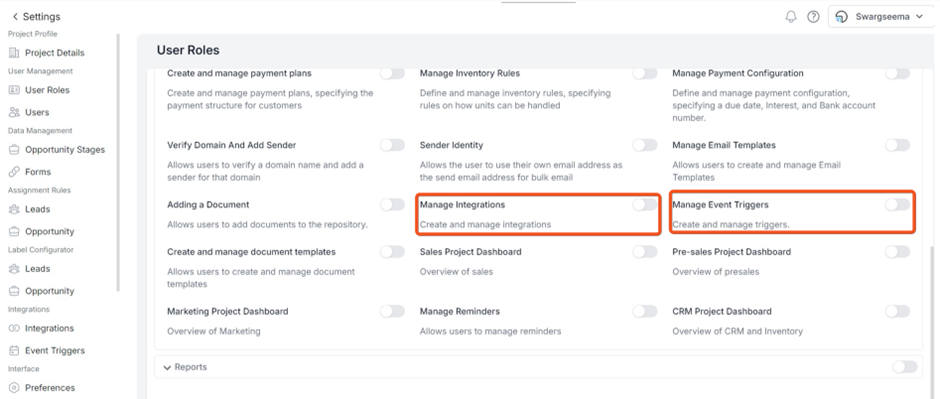Turn on Manage Event Triggers toggle

897,205
